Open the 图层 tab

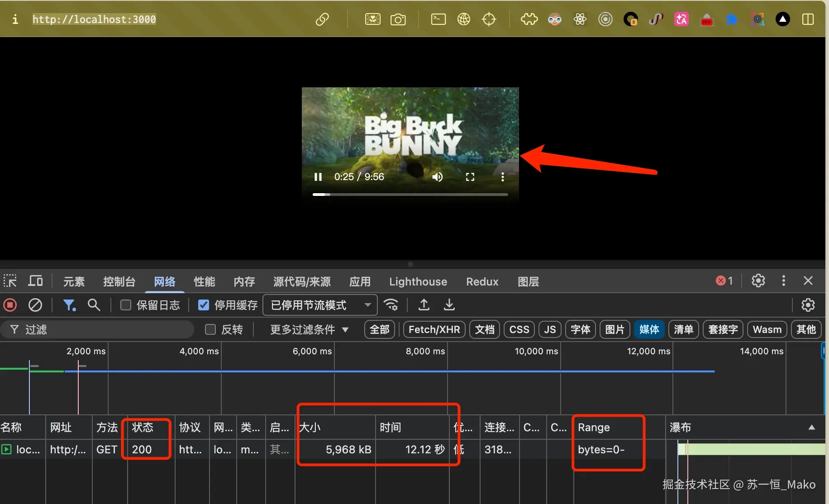pyautogui.click(x=528, y=281)
